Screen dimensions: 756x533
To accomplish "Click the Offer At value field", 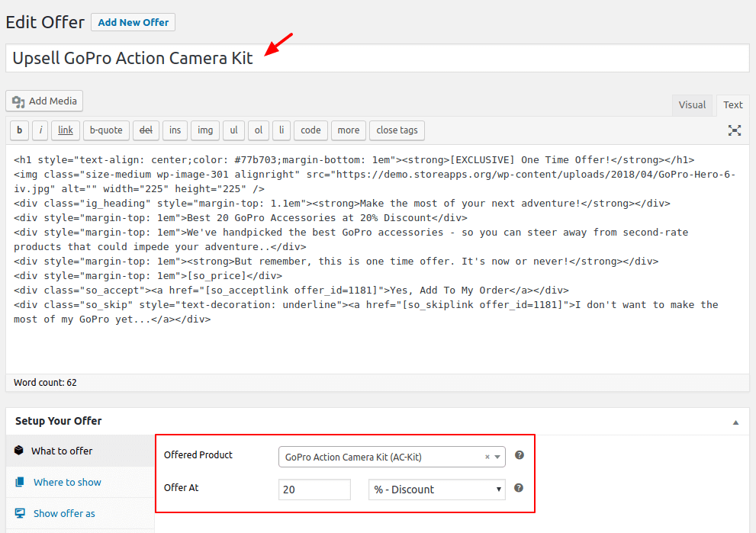I will 314,490.
